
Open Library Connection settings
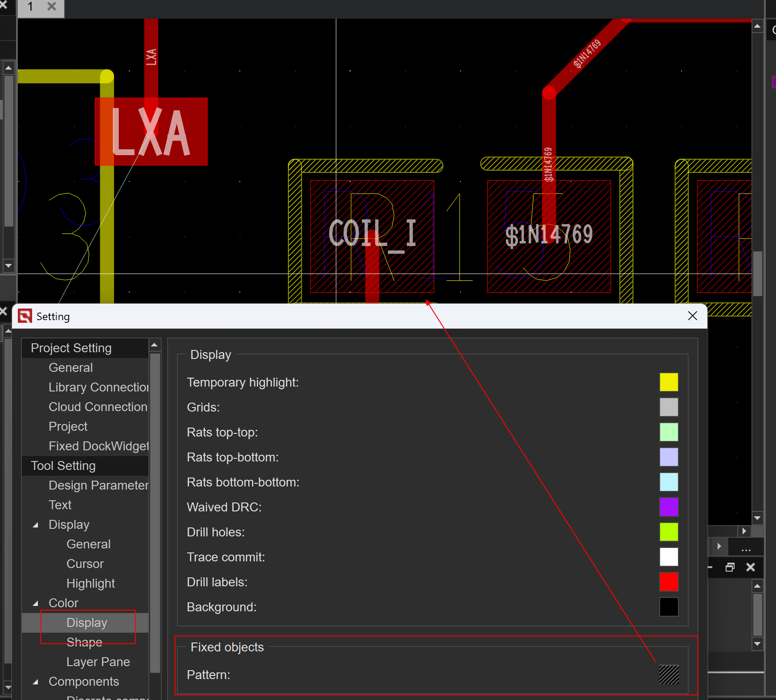[x=98, y=387]
